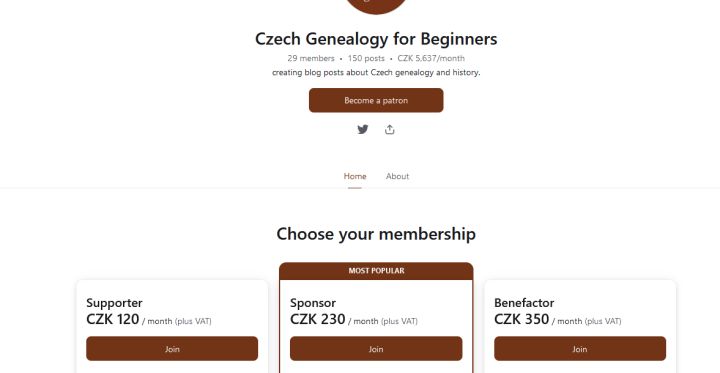Image resolution: width=720 pixels, height=373 pixels.
Task: Select the Benefactor tier name
Action: tap(524, 303)
